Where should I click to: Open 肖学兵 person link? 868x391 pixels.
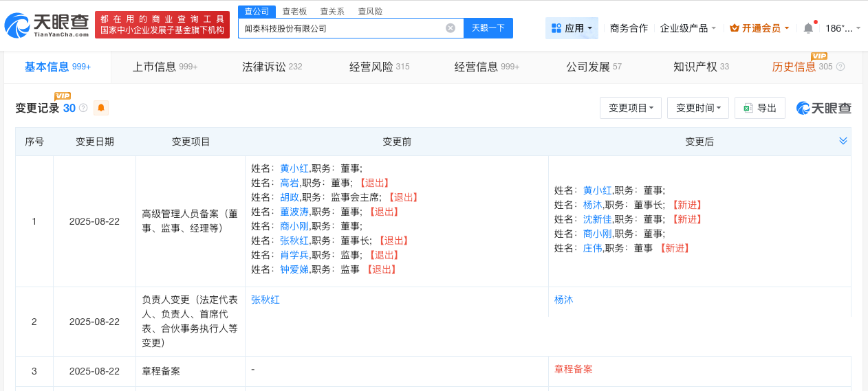[294, 255]
